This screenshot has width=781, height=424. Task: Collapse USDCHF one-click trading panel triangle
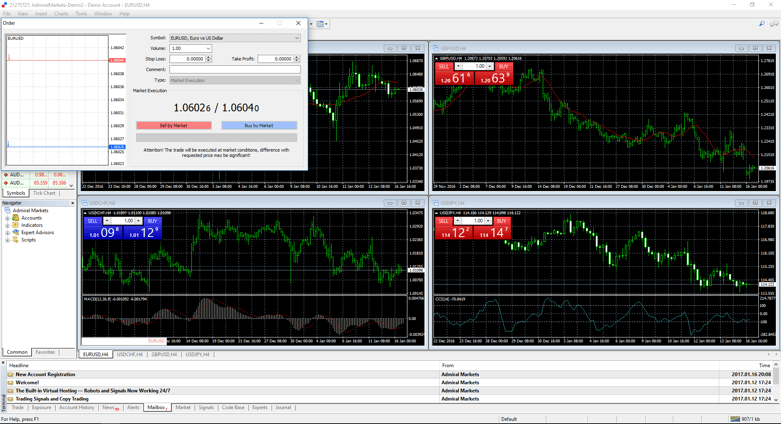coord(86,213)
